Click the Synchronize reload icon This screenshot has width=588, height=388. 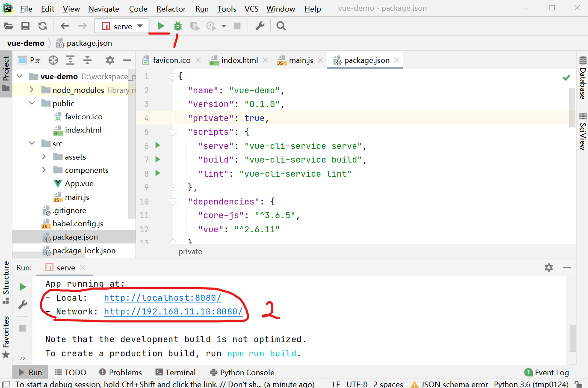point(42,26)
